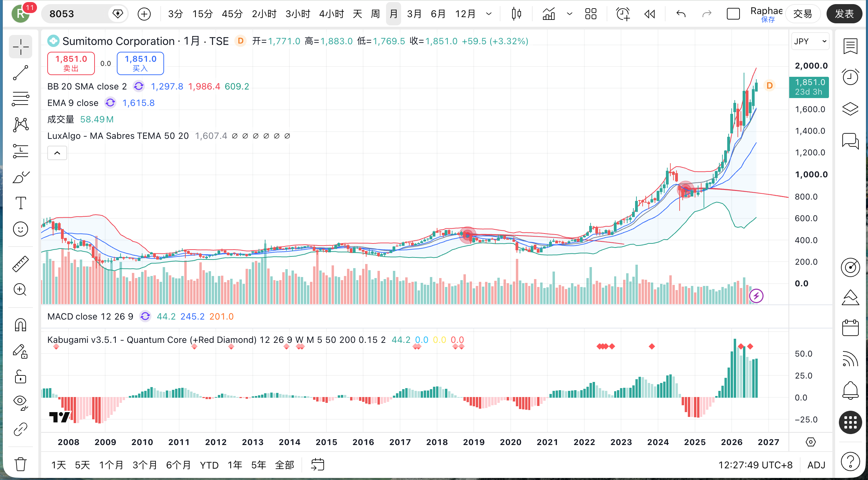Image resolution: width=868 pixels, height=480 pixels.
Task: Open the user profile menu
Action: pos(21,14)
